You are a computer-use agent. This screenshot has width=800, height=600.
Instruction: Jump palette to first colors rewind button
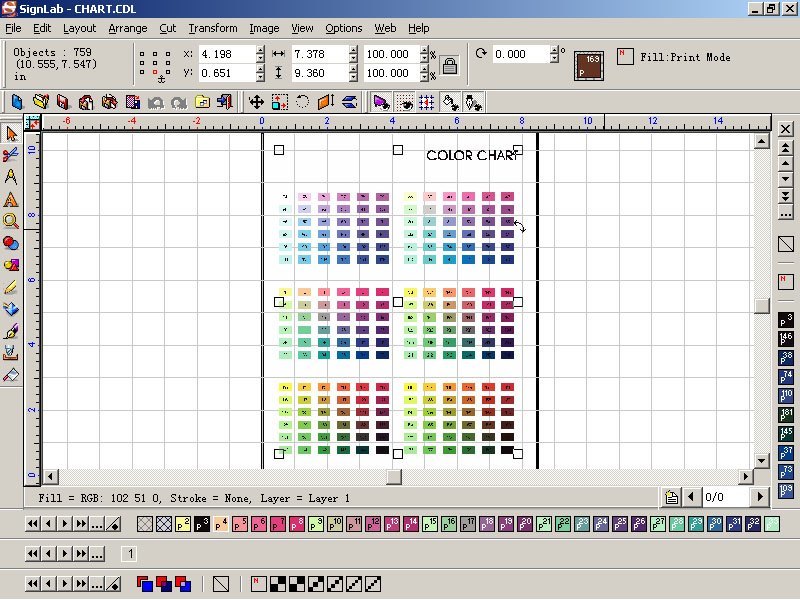(33, 524)
